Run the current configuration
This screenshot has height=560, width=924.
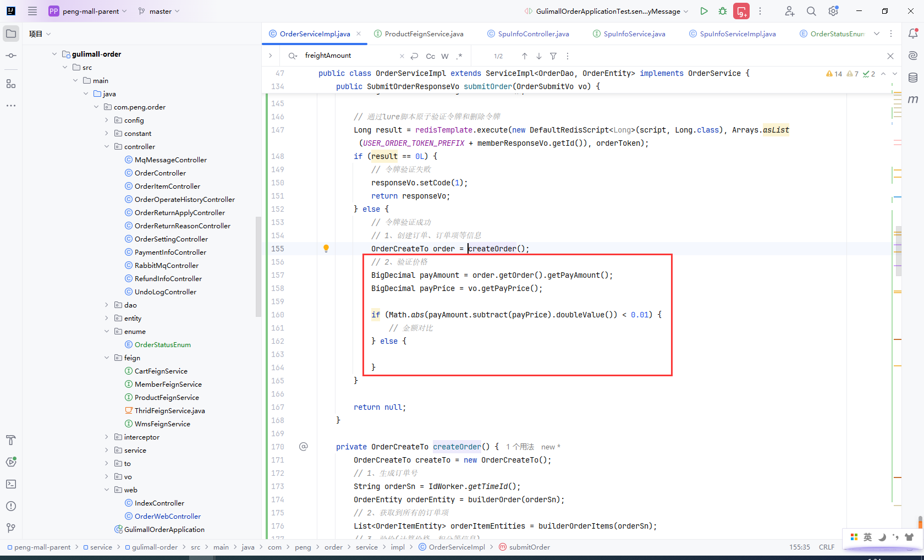click(704, 11)
